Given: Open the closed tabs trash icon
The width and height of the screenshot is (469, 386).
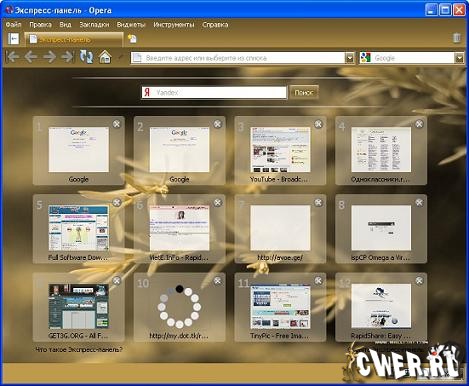Looking at the screenshot, I should [x=457, y=38].
